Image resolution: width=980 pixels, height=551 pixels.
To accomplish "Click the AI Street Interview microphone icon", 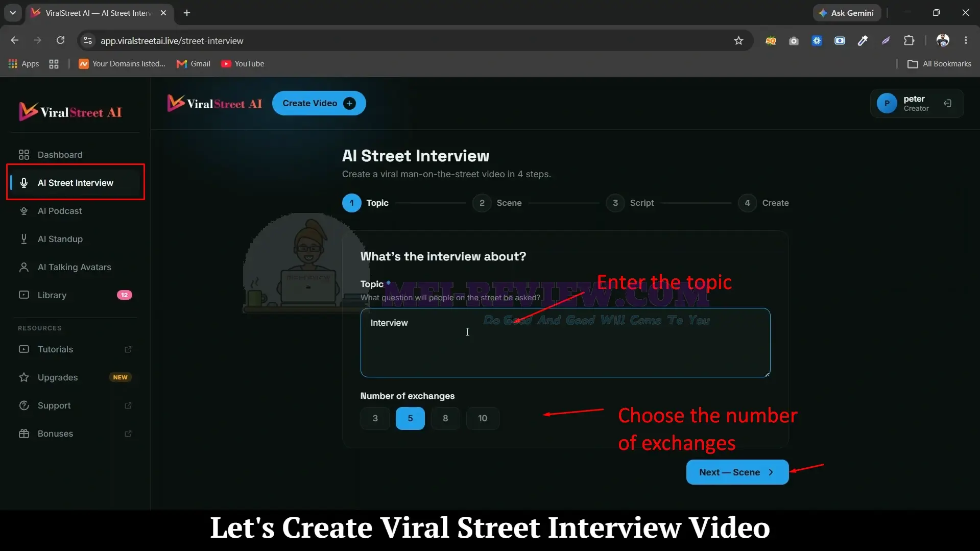I will coord(24,183).
